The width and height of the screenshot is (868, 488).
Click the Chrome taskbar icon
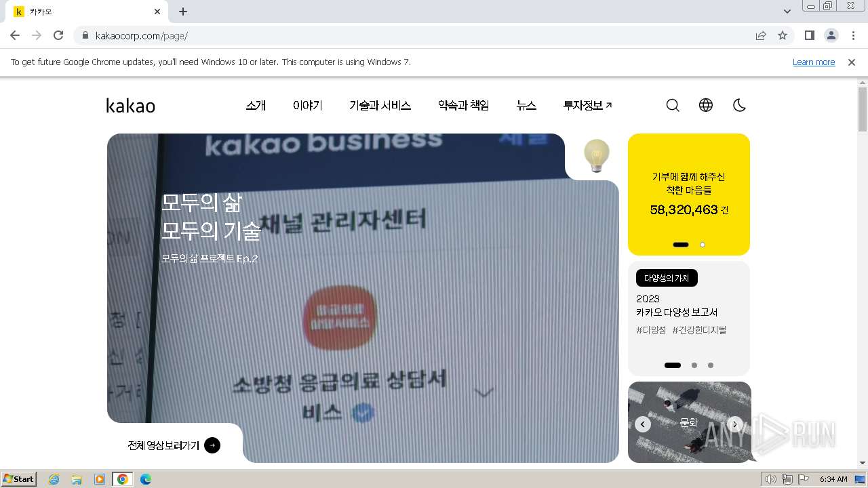click(123, 479)
